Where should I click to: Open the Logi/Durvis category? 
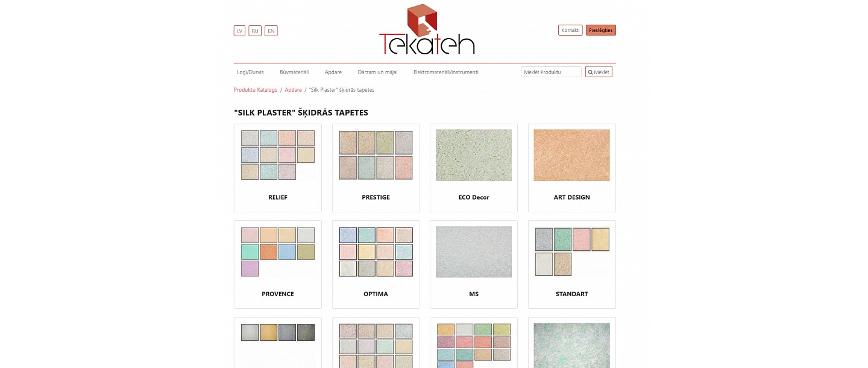click(250, 72)
